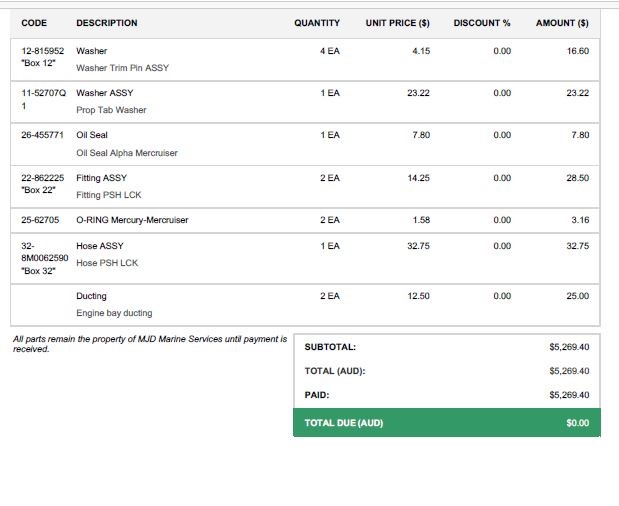619x506 pixels.
Task: Click the DISCOUNT % column header
Action: click(482, 23)
